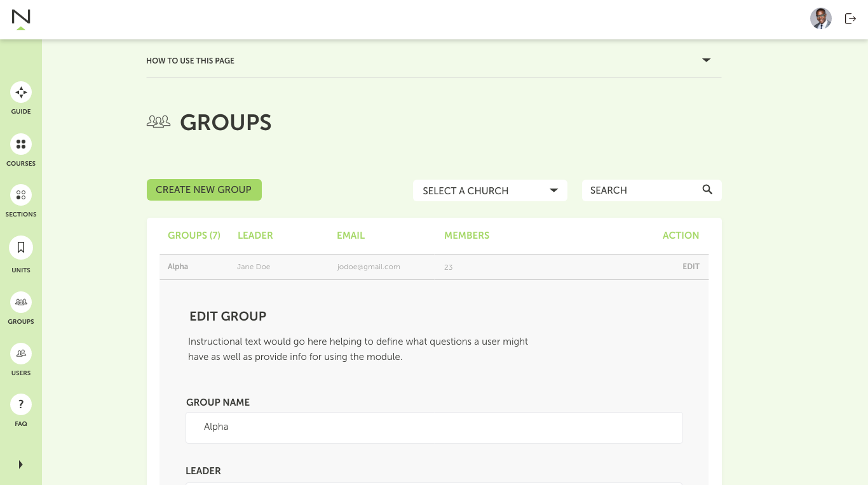Image resolution: width=868 pixels, height=485 pixels.
Task: Click the Leader field label
Action: pyautogui.click(x=203, y=471)
